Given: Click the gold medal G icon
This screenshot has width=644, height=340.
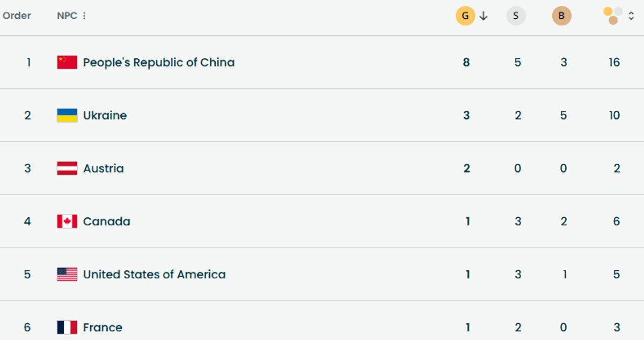Looking at the screenshot, I should point(465,16).
